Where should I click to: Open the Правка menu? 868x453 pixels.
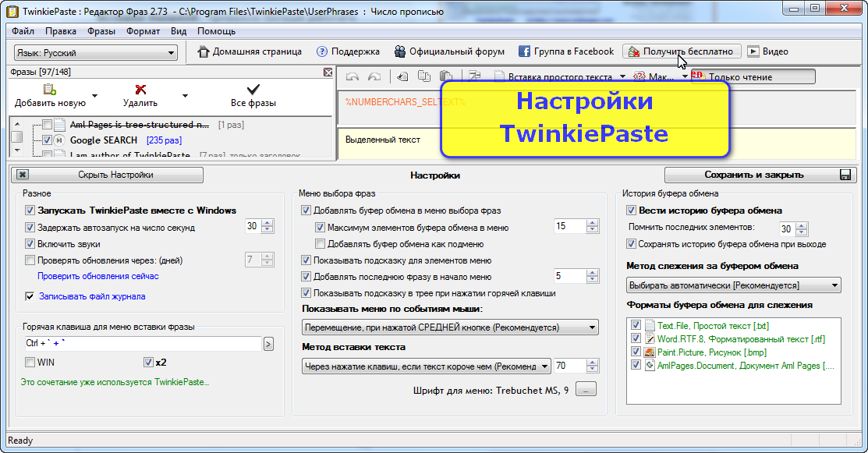click(x=61, y=31)
